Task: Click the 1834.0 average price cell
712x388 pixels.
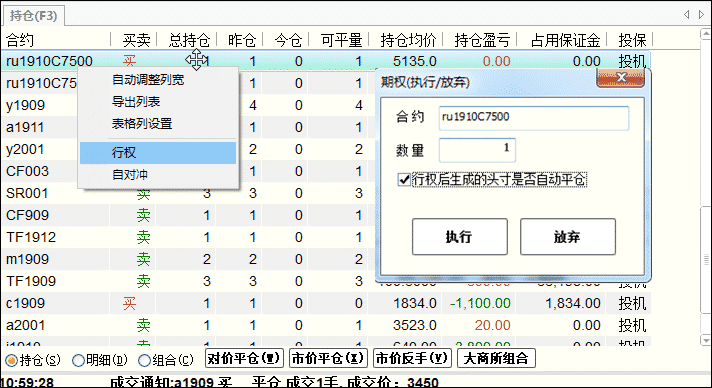Action: click(x=415, y=303)
